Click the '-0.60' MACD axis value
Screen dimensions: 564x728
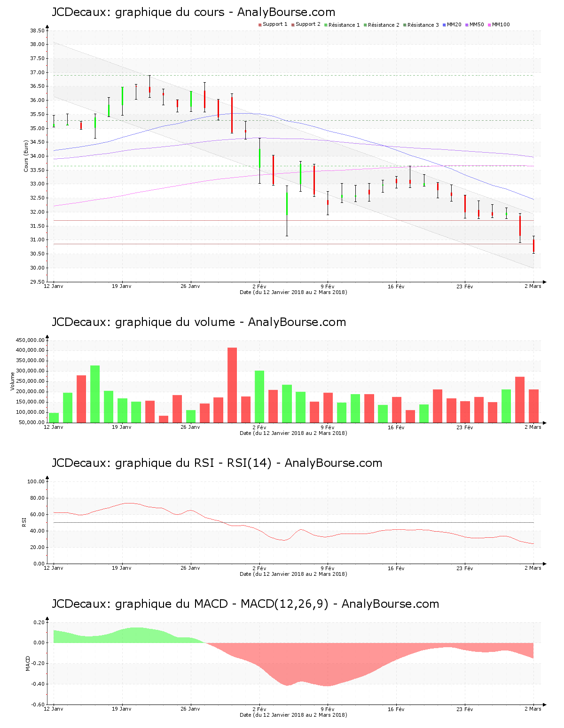tap(39, 705)
